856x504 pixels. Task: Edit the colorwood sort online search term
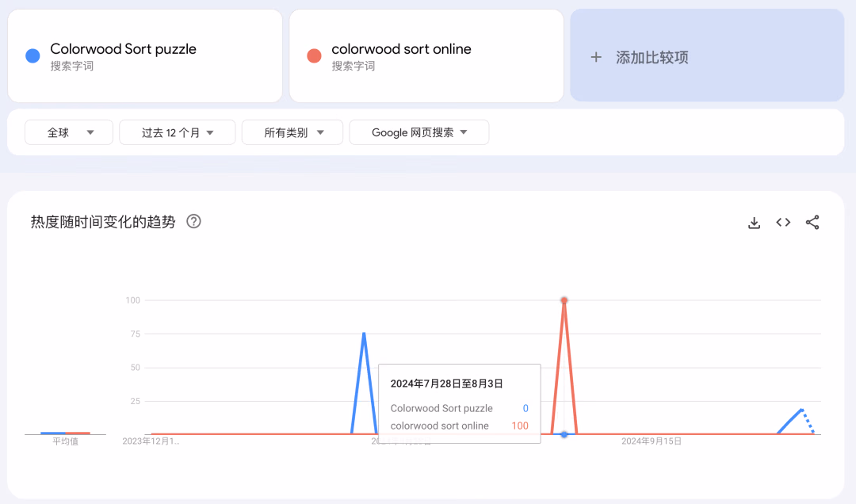401,48
